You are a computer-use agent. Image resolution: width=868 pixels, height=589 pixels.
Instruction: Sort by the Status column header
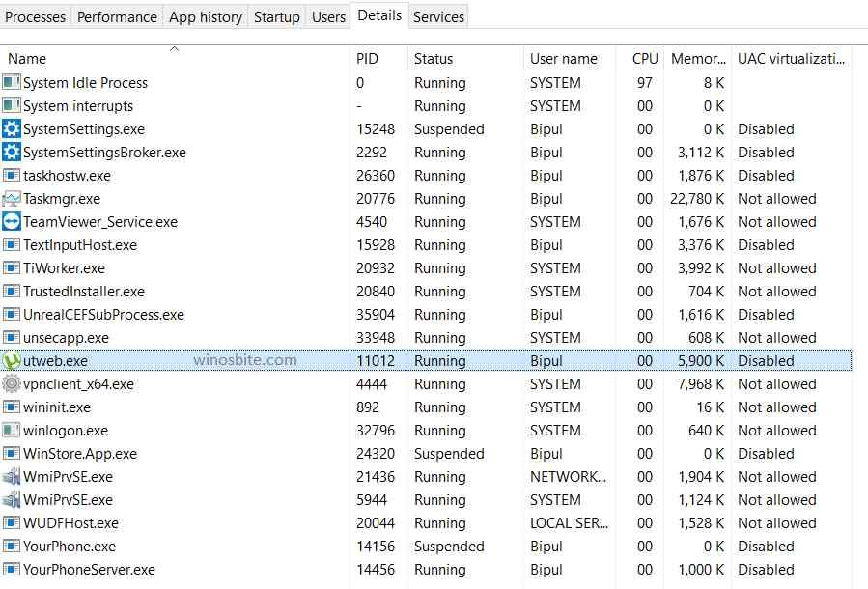click(x=434, y=59)
